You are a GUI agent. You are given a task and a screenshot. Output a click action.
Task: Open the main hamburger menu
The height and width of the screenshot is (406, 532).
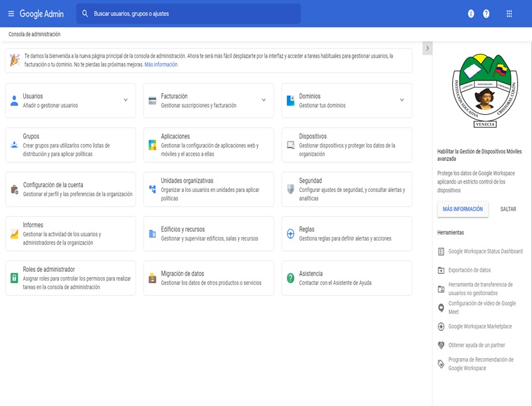point(11,13)
